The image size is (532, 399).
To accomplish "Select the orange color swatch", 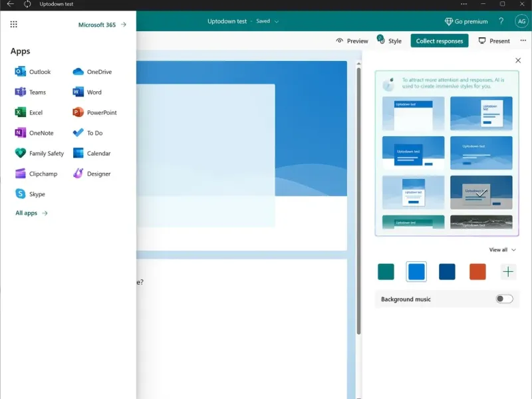I will (477, 272).
